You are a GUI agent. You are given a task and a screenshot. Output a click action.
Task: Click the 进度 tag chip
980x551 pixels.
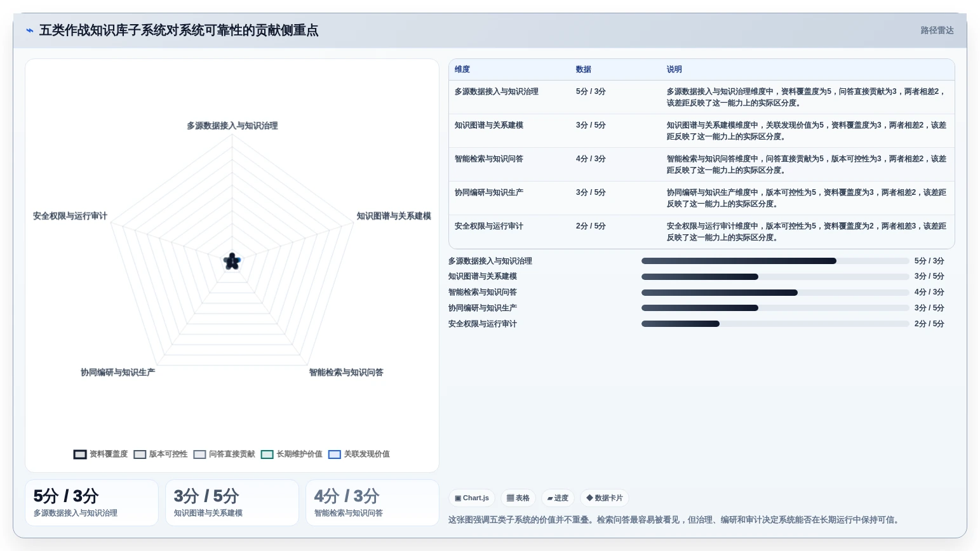(558, 498)
